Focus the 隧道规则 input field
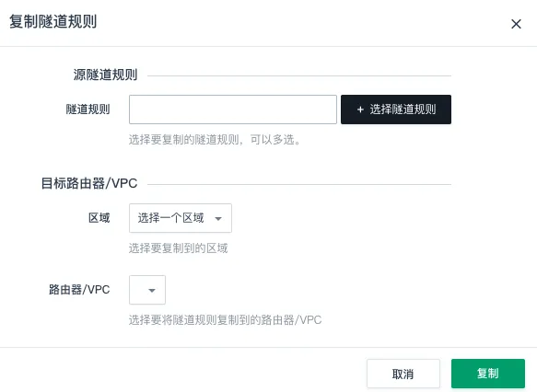Image resolution: width=537 pixels, height=392 pixels. (x=233, y=110)
